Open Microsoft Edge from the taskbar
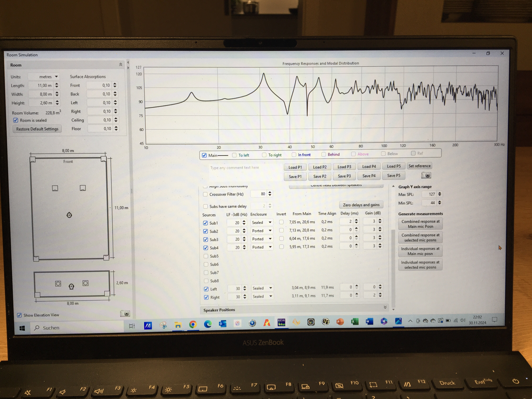This screenshot has height=399, width=532. pos(208,324)
